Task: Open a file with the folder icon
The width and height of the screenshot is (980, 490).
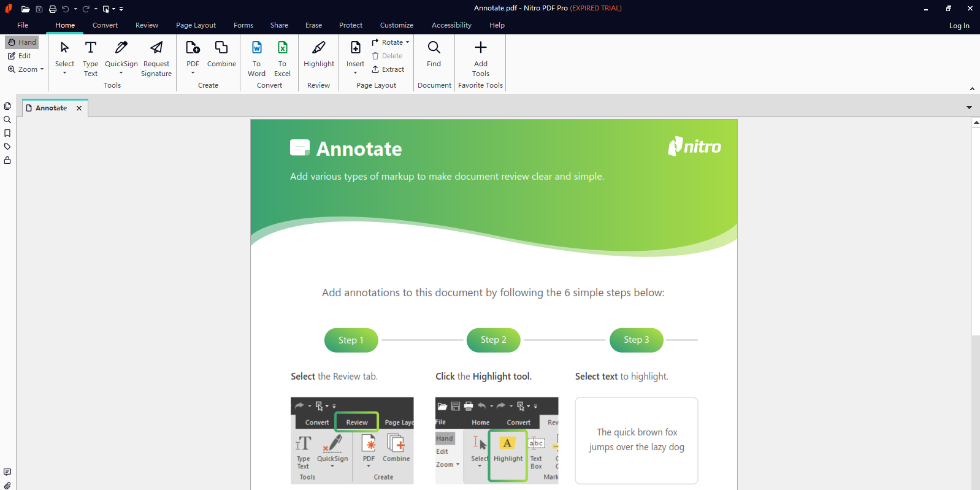Action: click(25, 9)
